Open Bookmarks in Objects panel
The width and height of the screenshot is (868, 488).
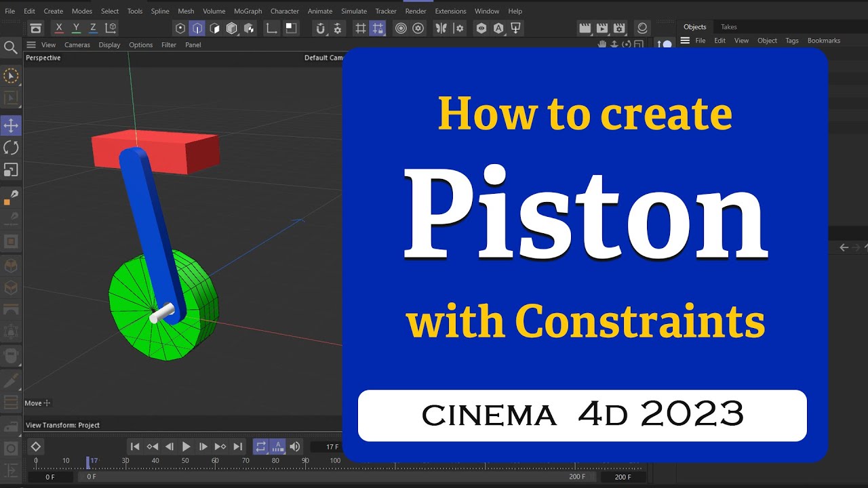point(824,41)
